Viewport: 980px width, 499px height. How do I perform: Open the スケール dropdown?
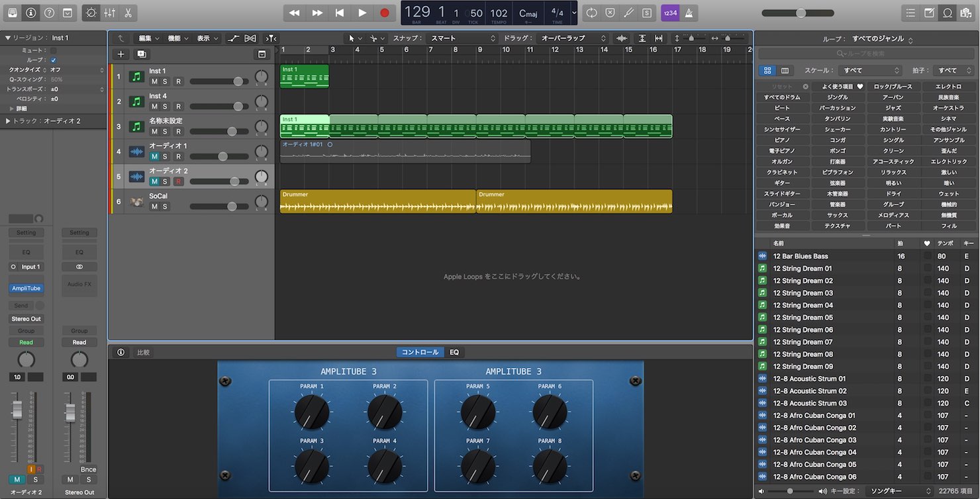(869, 70)
